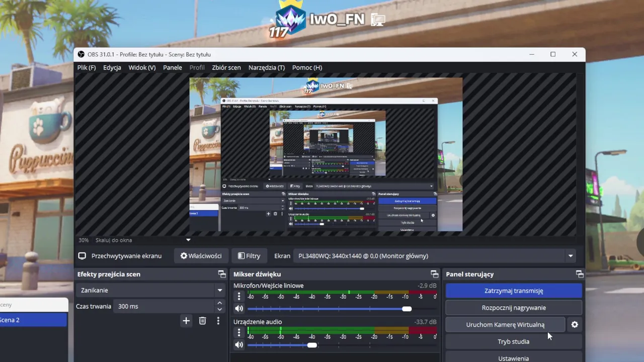Viewport: 644px width, 362px height.
Task: Click the -33.7 dB audio device value
Action: point(425,322)
